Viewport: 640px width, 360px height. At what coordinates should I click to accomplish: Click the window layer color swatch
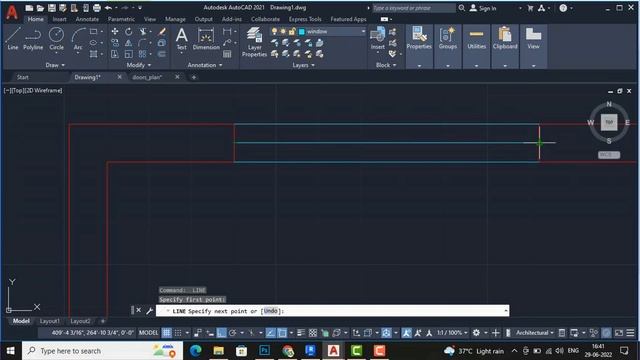(302, 31)
